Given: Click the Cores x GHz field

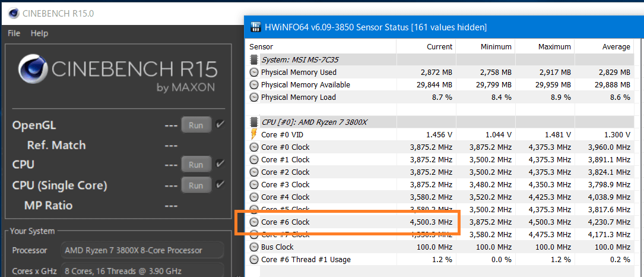Looking at the screenshot, I should (x=142, y=270).
